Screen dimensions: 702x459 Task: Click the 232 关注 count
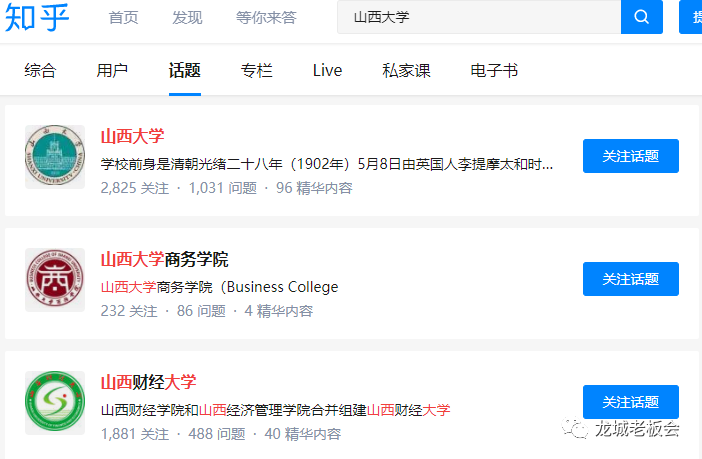click(129, 311)
